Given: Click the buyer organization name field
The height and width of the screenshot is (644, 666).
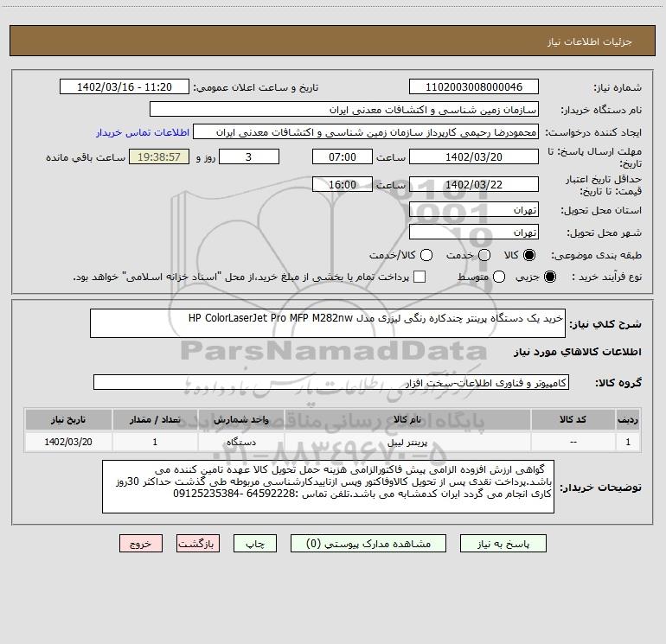Looking at the screenshot, I should point(344,109).
